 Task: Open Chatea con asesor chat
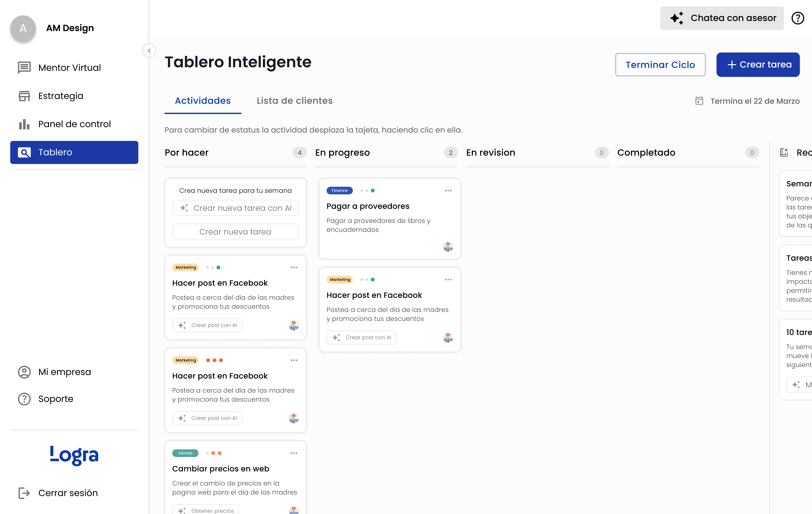pos(722,18)
